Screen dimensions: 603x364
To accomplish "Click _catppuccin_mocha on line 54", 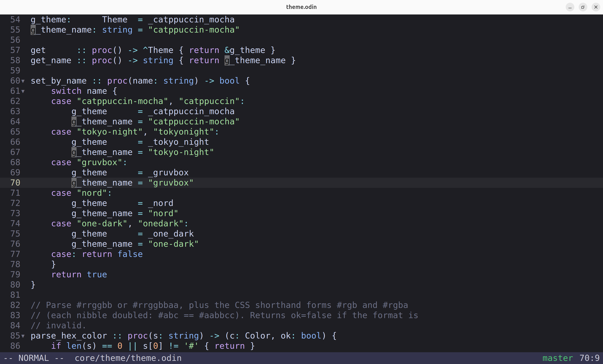I will (x=191, y=20).
